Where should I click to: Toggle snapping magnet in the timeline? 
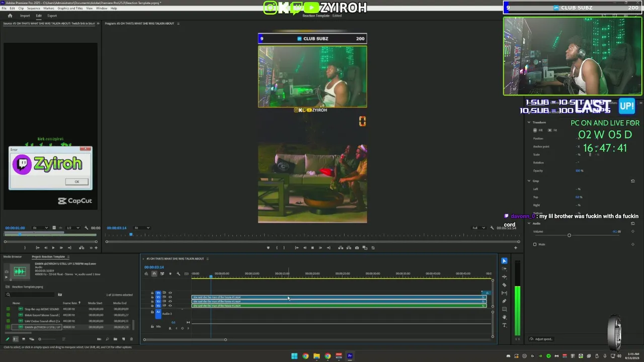click(x=154, y=274)
